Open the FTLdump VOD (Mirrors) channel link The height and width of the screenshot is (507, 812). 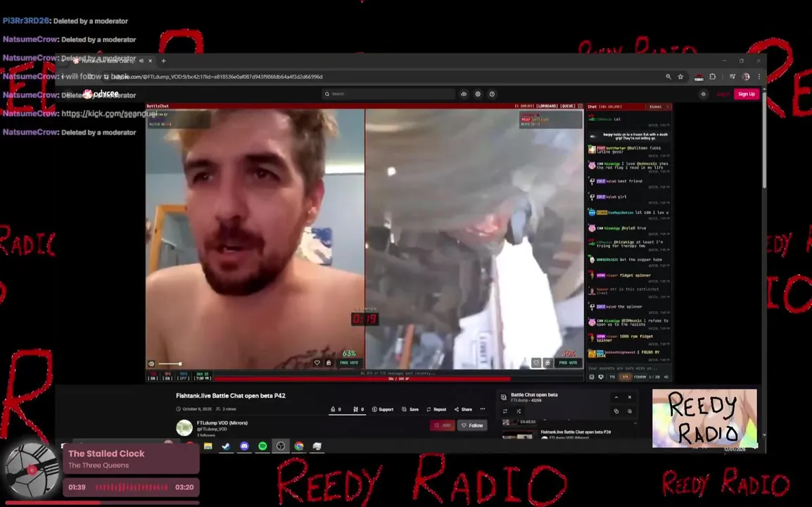pyautogui.click(x=222, y=423)
